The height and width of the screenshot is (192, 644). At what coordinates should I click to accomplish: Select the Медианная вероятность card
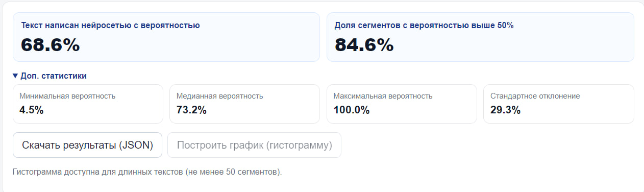coord(245,104)
